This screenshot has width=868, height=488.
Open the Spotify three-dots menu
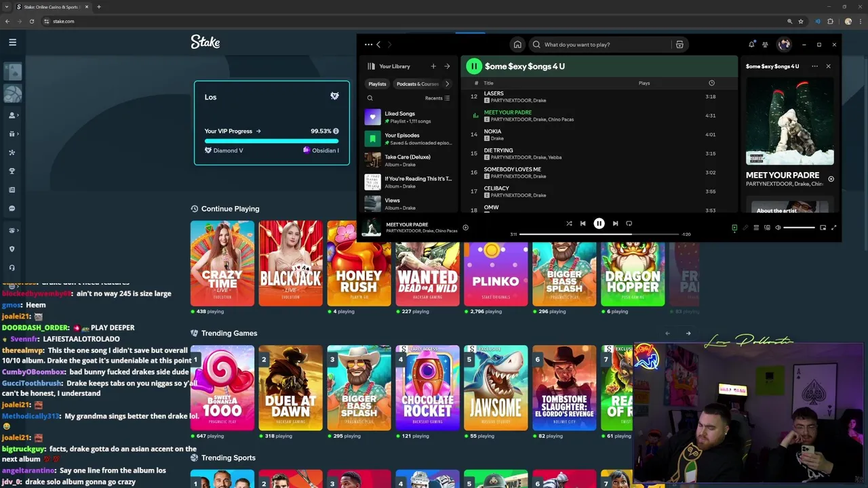[x=368, y=45]
